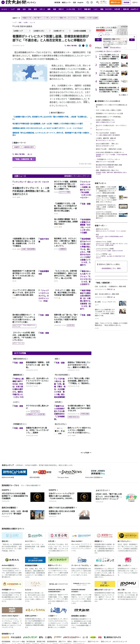The height and width of the screenshot is (644, 140).
Task: Open the #大学入試速報 trending keyword tag
Action: click(x=92, y=18)
